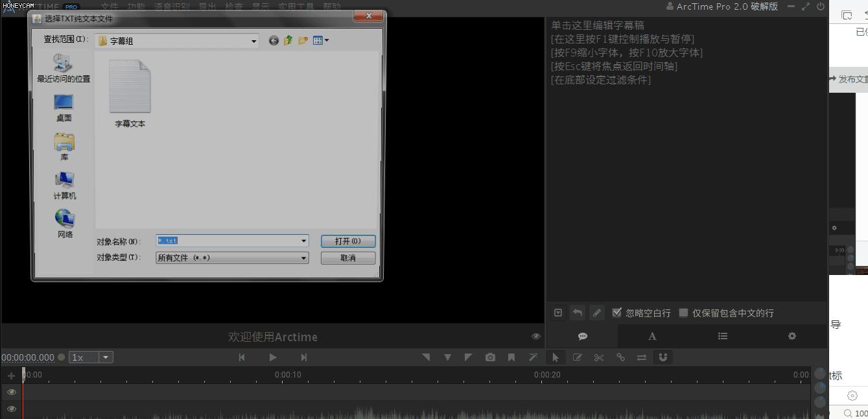Image resolution: width=868 pixels, height=419 pixels.
Task: Open the 查找范围 folder dropdown
Action: [x=254, y=40]
